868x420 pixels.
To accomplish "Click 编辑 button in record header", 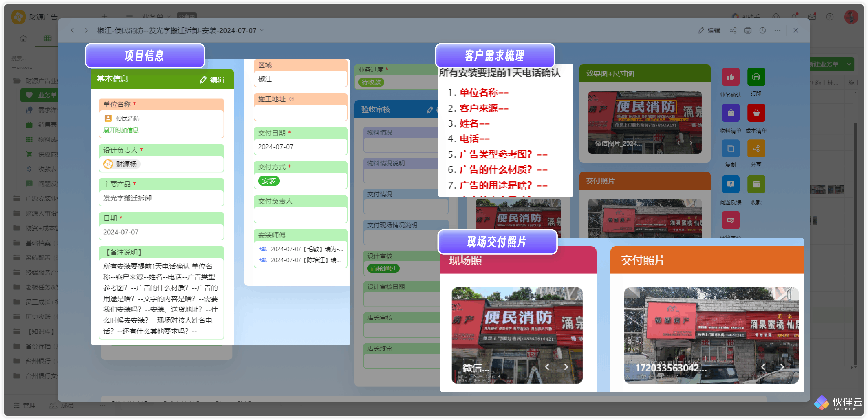I will (x=709, y=30).
